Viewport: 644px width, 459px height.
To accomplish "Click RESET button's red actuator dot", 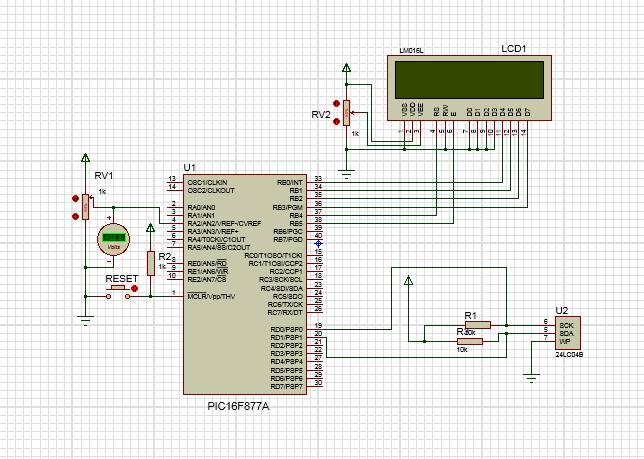I will coord(134,288).
